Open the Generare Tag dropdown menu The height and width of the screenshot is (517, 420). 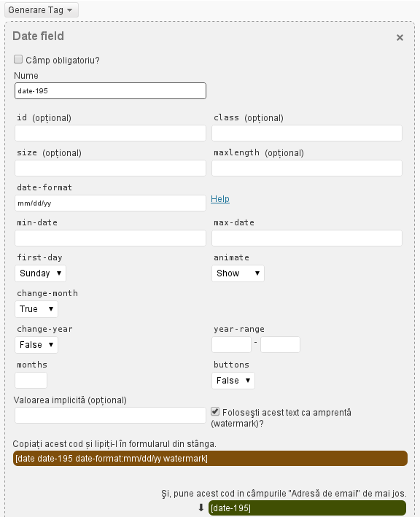pos(42,10)
